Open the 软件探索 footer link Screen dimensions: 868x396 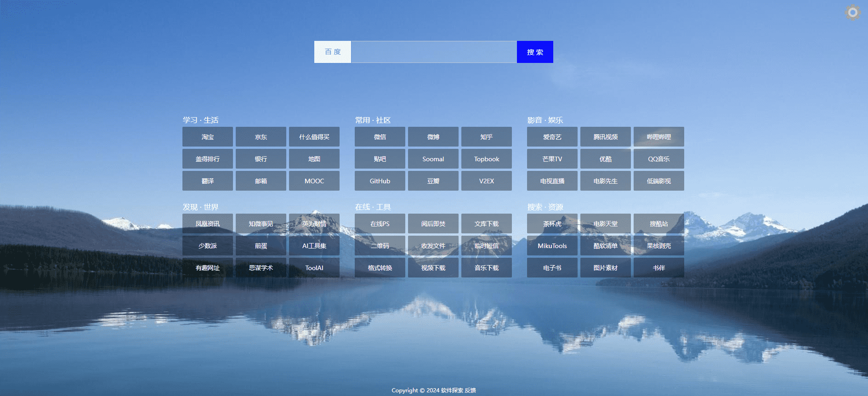point(452,390)
